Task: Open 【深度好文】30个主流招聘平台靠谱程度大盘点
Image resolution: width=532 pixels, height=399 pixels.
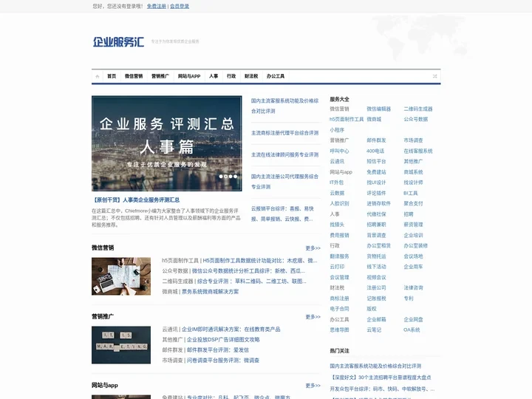Action: pos(381,378)
